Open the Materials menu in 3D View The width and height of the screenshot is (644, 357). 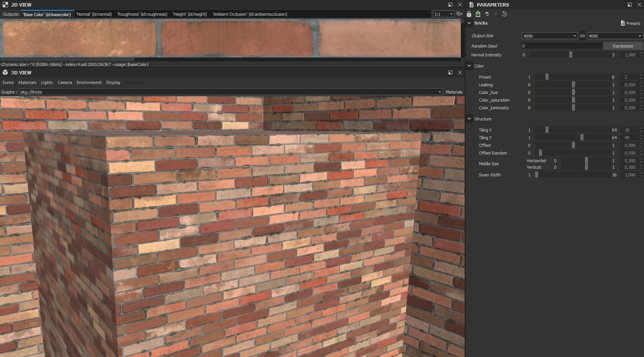[x=28, y=82]
